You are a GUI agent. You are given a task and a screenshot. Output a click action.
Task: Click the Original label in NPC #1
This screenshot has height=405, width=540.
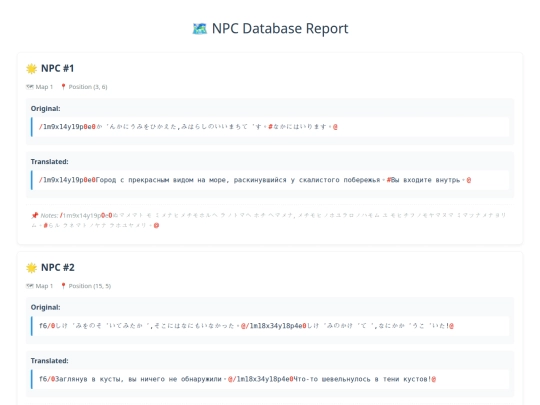coord(45,108)
